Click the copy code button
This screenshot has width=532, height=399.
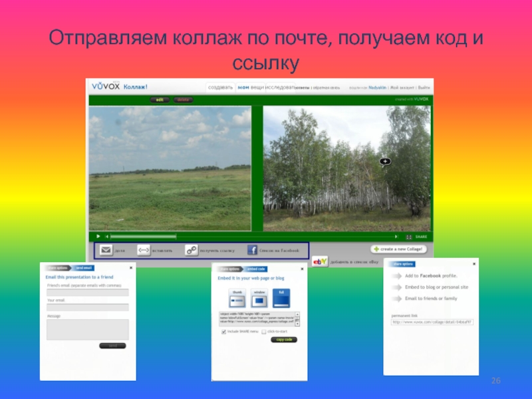click(x=284, y=340)
